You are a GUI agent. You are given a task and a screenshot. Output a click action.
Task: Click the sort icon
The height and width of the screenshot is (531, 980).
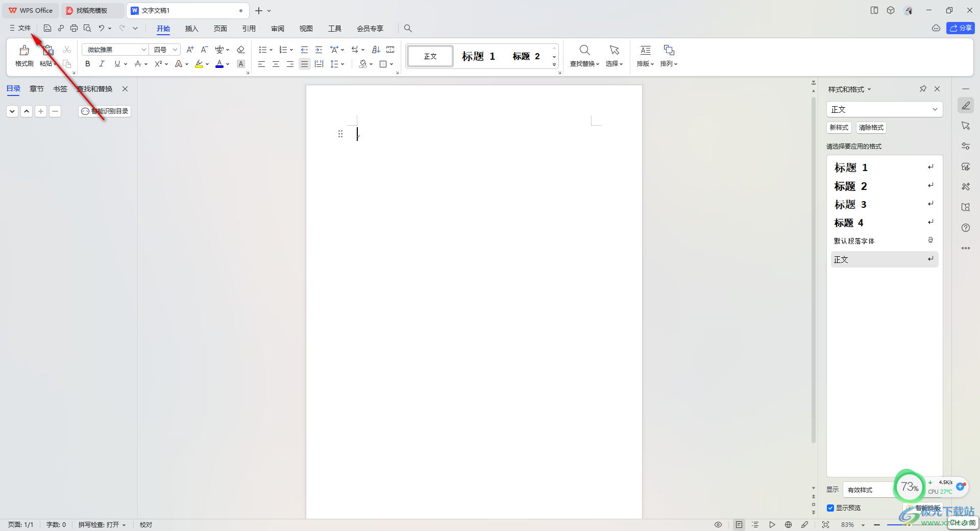pyautogui.click(x=376, y=50)
